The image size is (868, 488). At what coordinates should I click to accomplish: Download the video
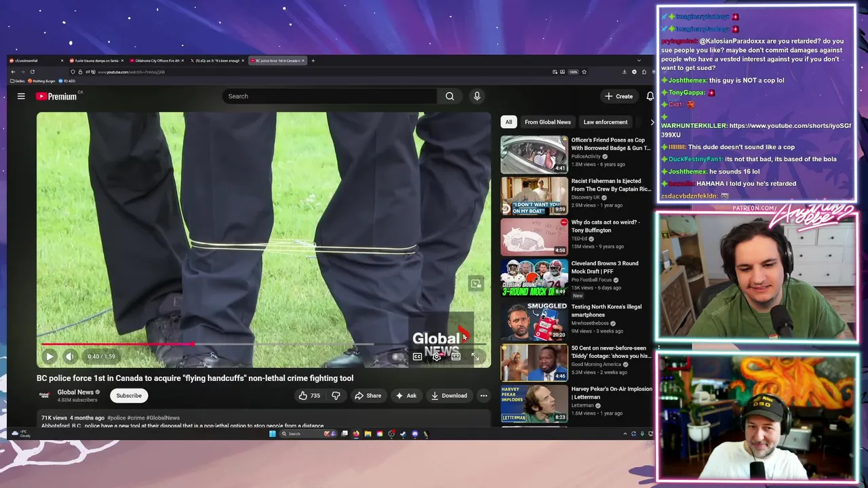pos(449,396)
